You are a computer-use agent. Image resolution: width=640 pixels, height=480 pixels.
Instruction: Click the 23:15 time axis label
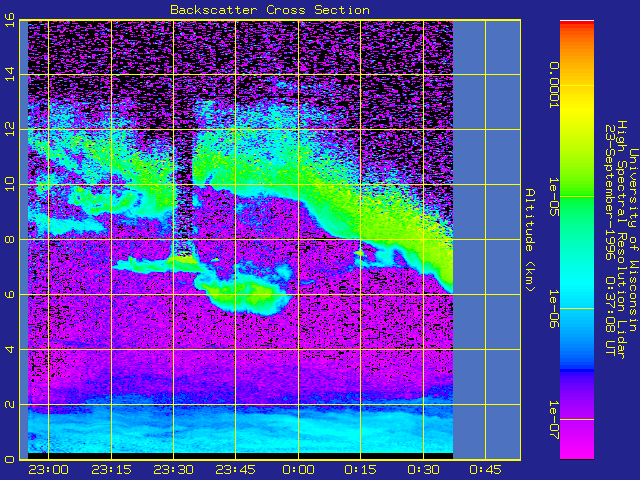point(111,470)
